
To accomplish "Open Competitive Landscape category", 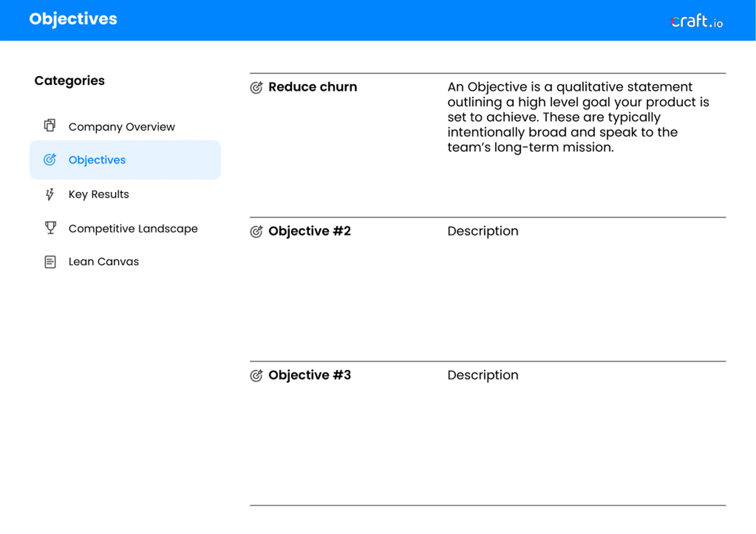I will click(133, 228).
